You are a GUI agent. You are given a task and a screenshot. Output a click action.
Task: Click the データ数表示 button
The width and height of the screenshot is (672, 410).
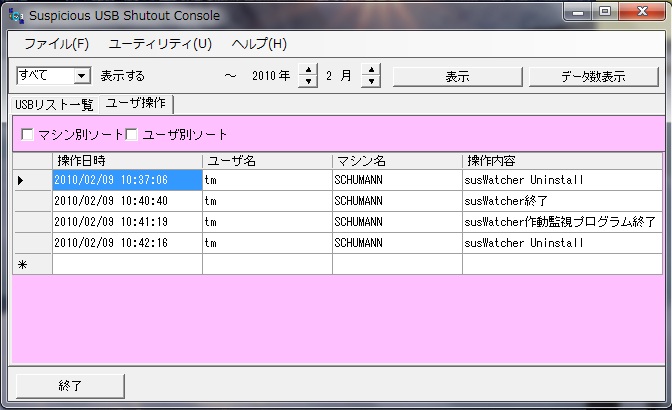coord(594,77)
